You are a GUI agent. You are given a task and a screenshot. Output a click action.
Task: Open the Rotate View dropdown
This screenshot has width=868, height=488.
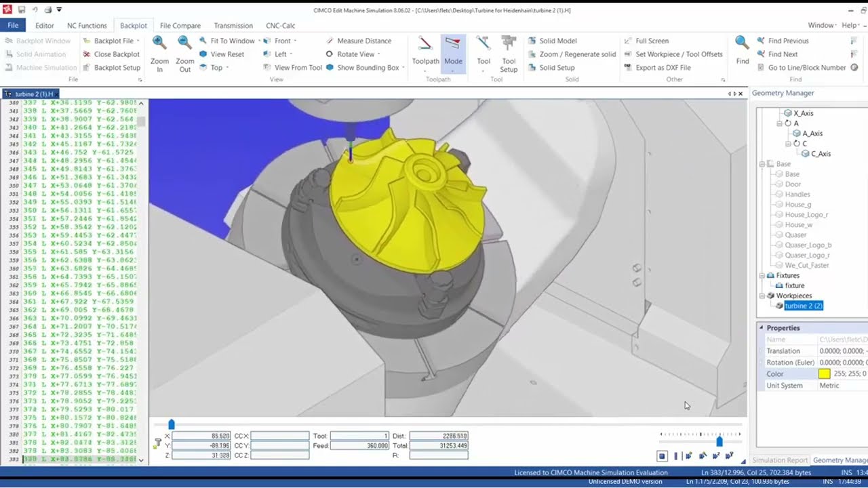coord(378,54)
